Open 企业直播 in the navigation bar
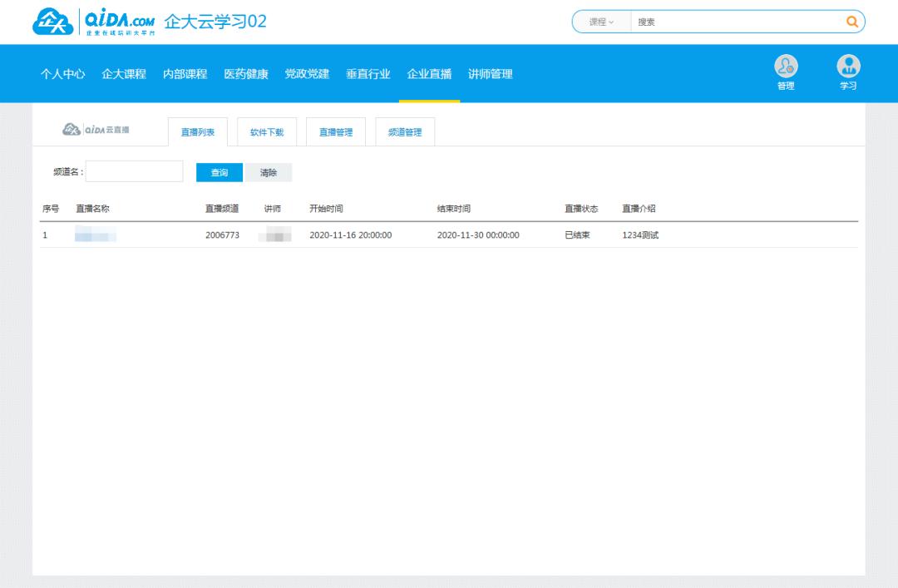 [430, 74]
